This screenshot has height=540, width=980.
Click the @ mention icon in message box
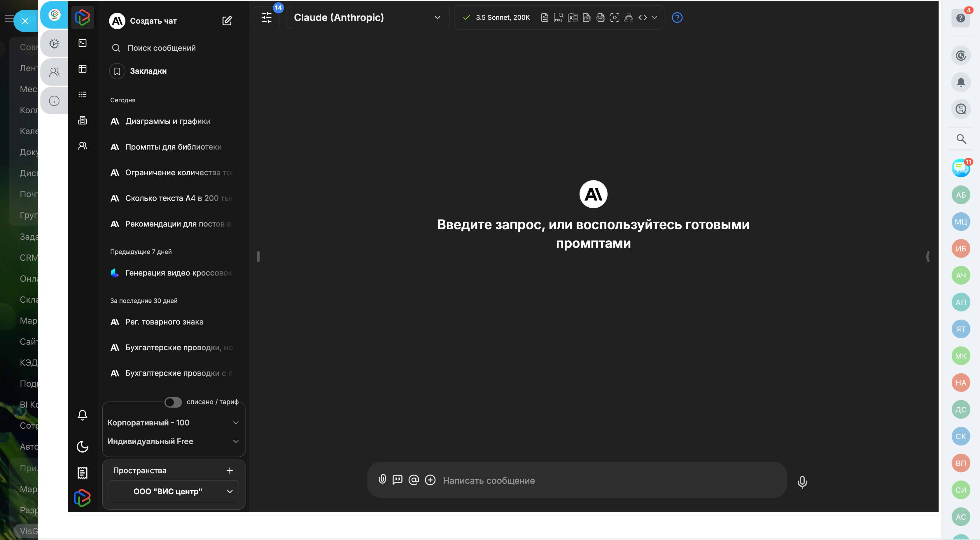pyautogui.click(x=414, y=480)
